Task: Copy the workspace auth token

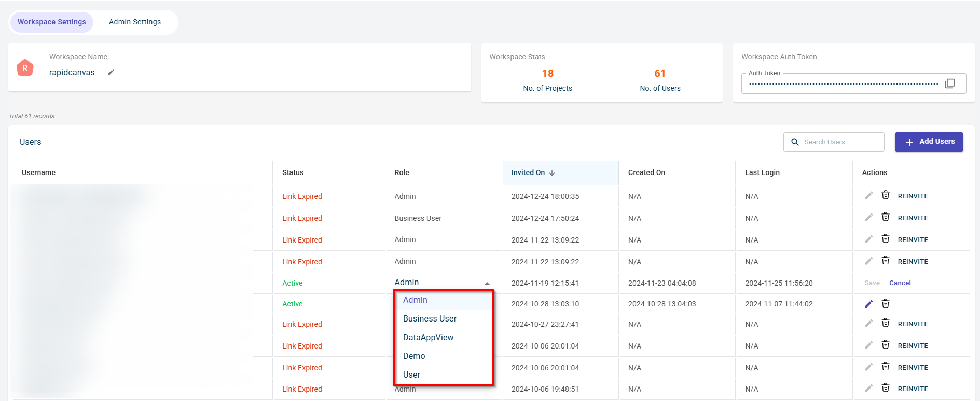Action: click(x=949, y=84)
